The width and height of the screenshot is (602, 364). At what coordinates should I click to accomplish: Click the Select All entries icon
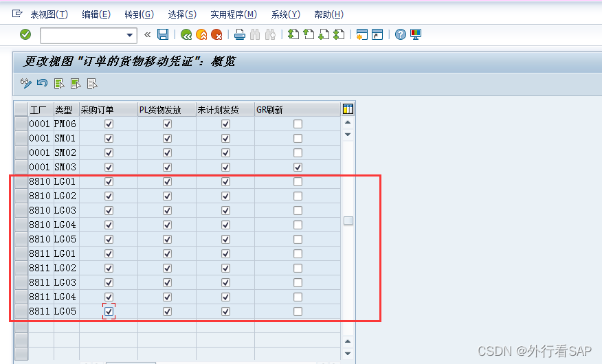click(59, 83)
